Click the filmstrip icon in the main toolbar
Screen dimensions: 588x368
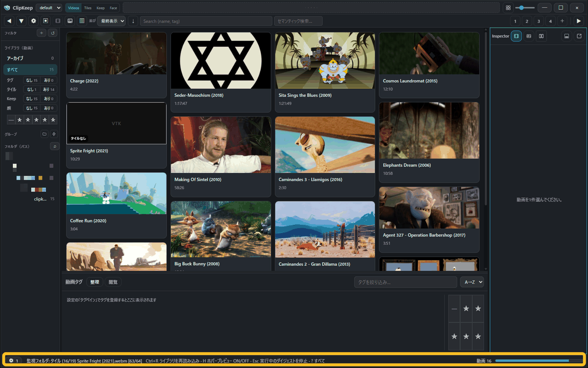(x=58, y=21)
